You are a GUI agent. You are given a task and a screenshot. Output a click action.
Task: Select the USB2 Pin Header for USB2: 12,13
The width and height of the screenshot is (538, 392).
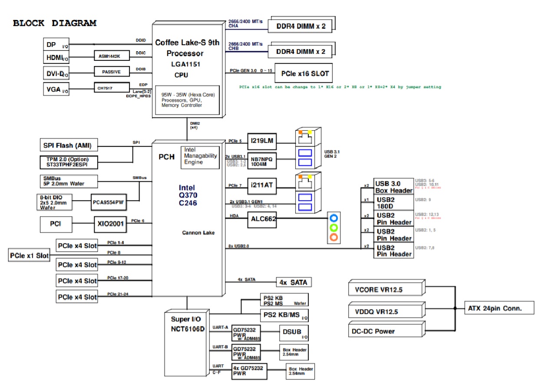pyautogui.click(x=394, y=219)
